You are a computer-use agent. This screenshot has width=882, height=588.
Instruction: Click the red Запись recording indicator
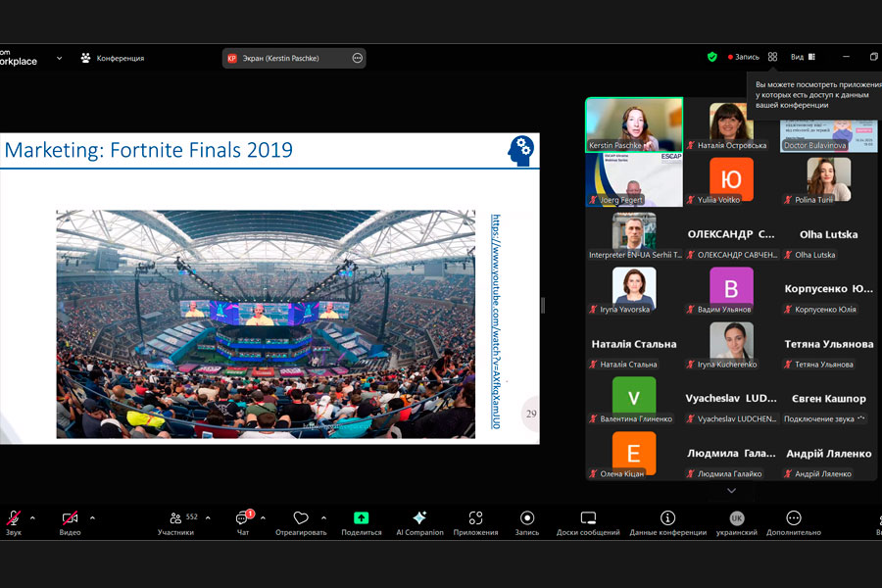click(x=744, y=57)
